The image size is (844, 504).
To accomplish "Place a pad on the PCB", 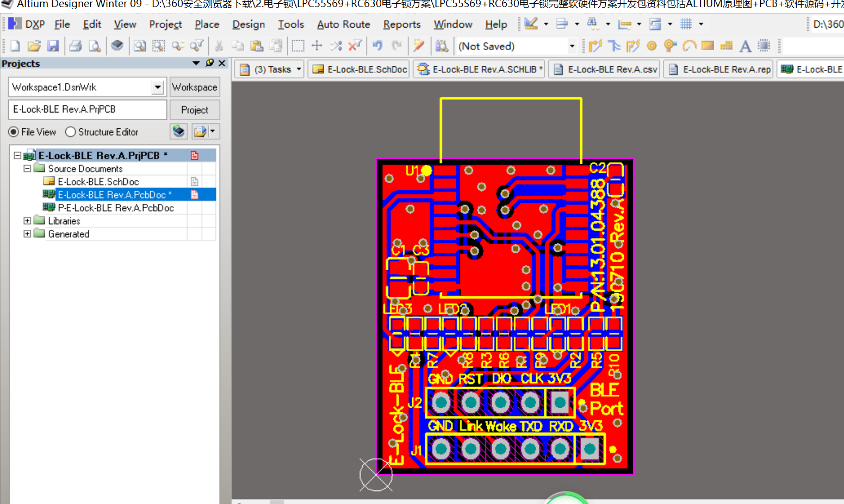I will pos(651,46).
